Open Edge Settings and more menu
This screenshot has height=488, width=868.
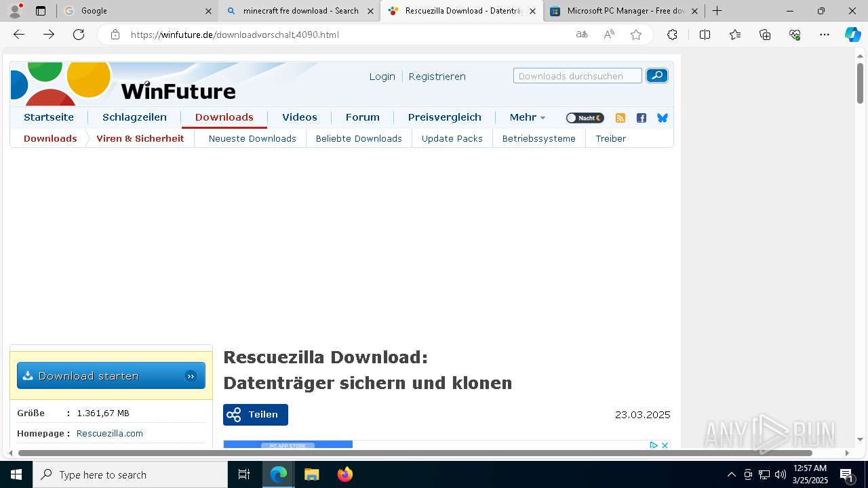click(x=825, y=35)
